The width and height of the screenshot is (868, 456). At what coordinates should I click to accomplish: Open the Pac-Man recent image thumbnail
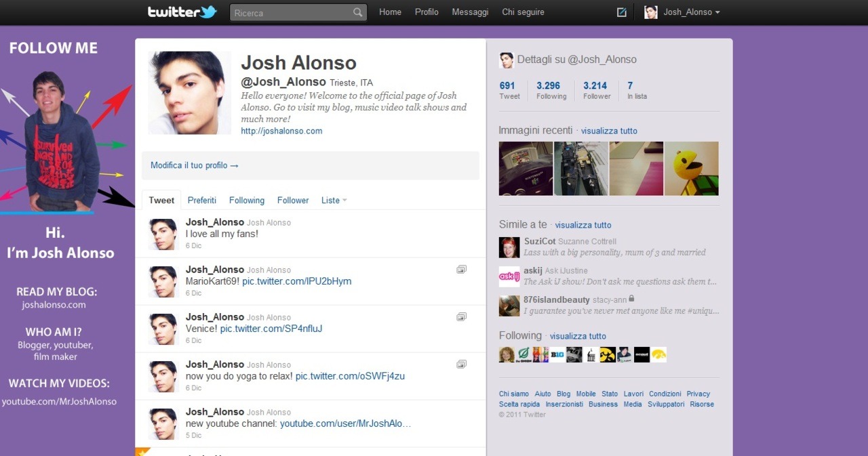[692, 169]
